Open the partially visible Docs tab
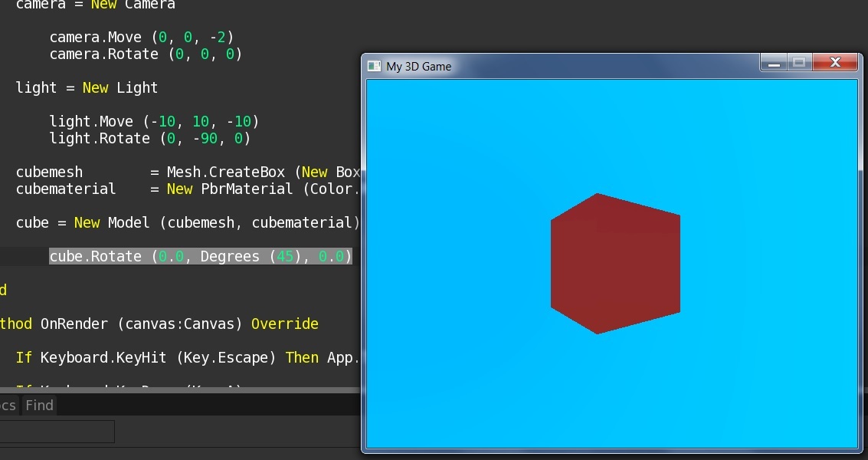The width and height of the screenshot is (868, 460). tap(8, 406)
